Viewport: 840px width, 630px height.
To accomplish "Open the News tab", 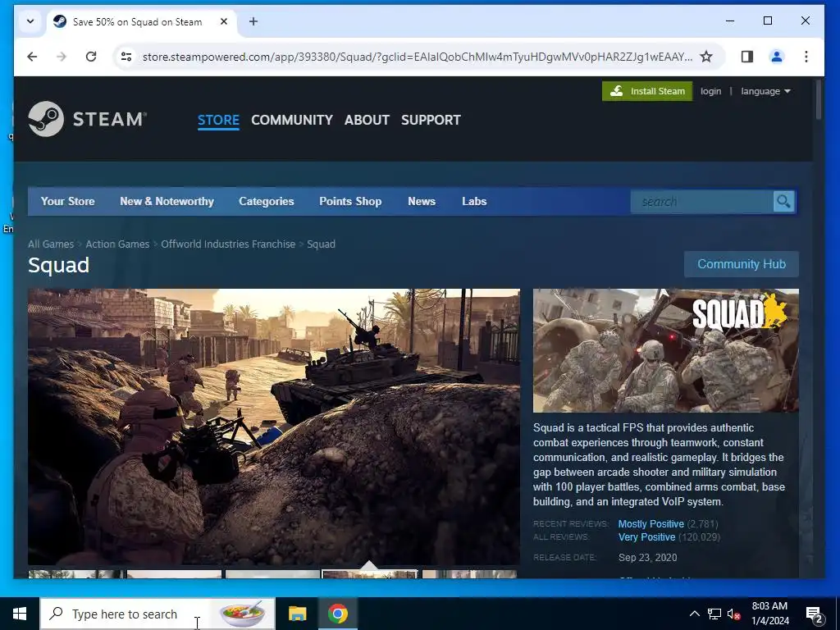I will (422, 202).
